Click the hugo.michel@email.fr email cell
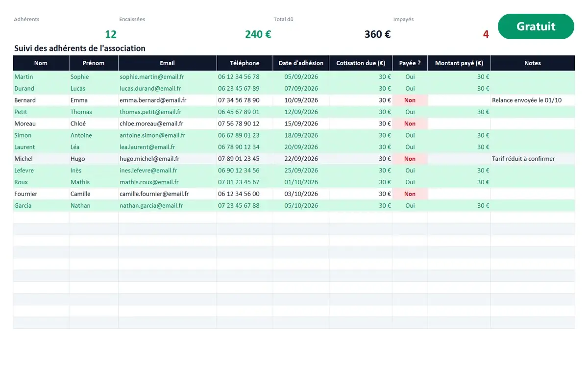The width and height of the screenshot is (588, 392). [x=168, y=159]
